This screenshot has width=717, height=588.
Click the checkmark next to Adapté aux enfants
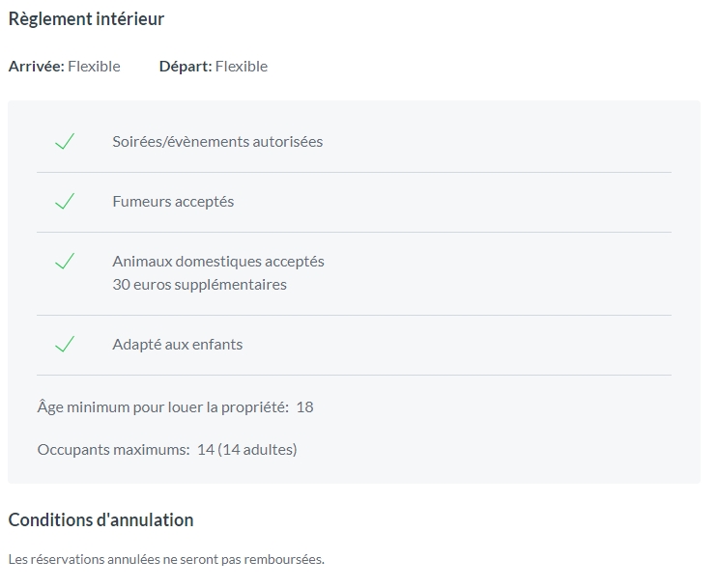(65, 344)
